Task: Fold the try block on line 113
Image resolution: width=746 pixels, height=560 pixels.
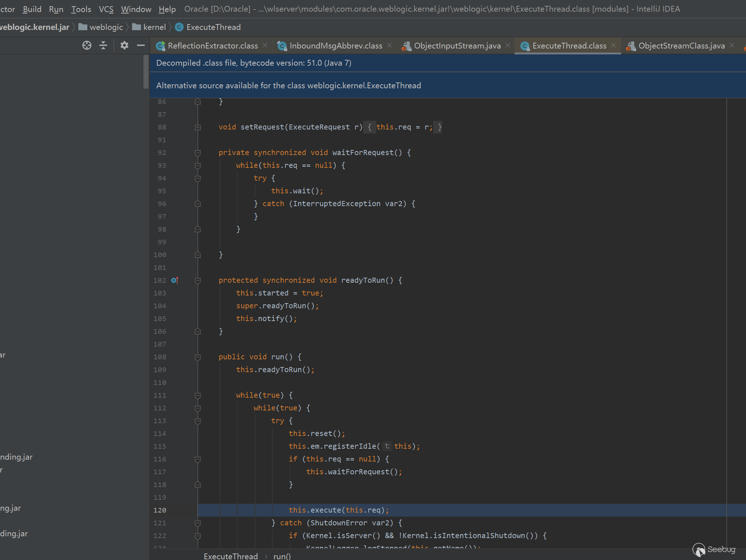Action: pos(198,421)
